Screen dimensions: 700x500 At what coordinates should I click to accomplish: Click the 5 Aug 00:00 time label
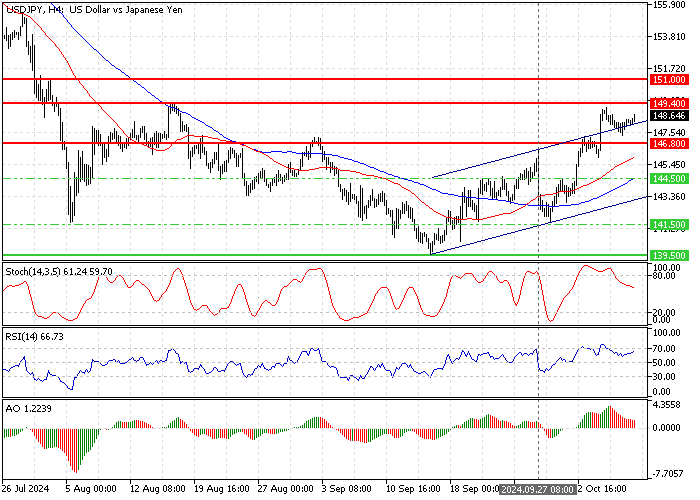[91, 489]
